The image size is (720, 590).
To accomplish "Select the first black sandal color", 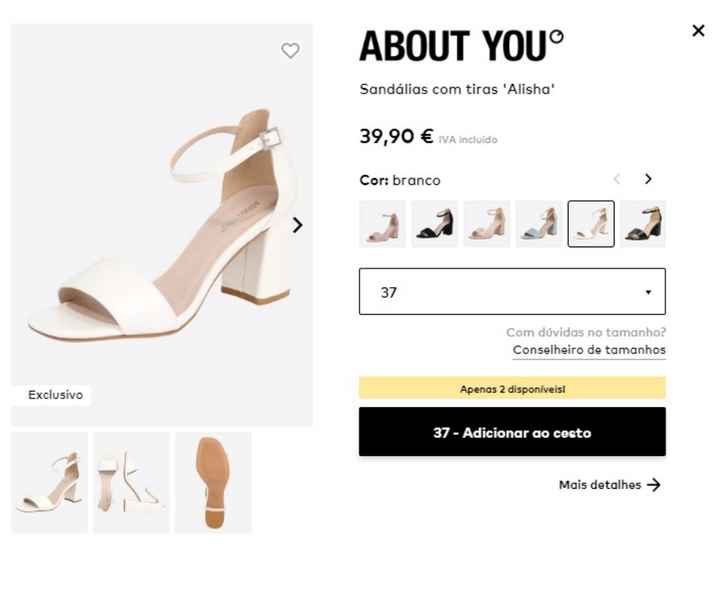I will tap(434, 224).
